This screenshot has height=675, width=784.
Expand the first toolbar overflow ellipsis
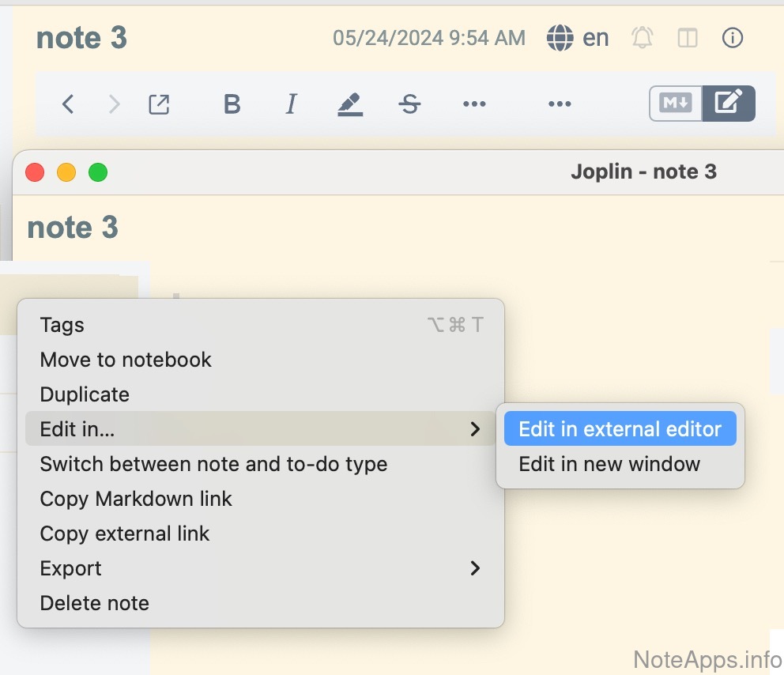(474, 104)
